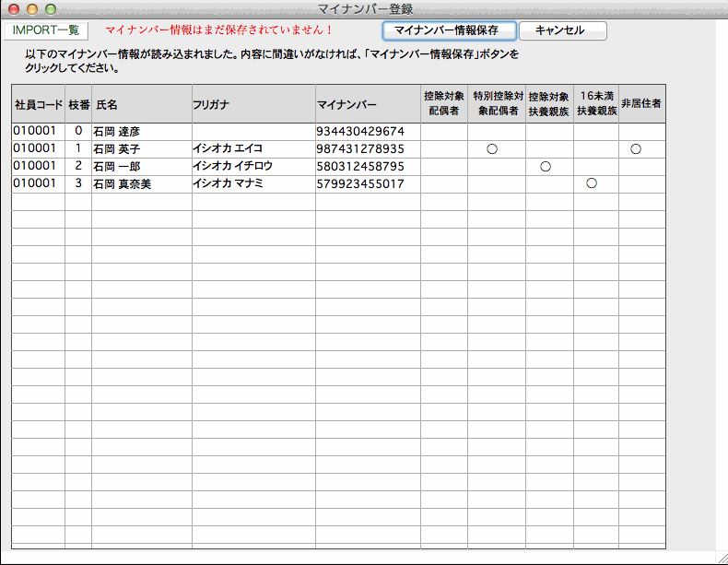This screenshot has width=728, height=565.
Task: Close the マイナンバー登録 window with red button
Action: (14, 9)
